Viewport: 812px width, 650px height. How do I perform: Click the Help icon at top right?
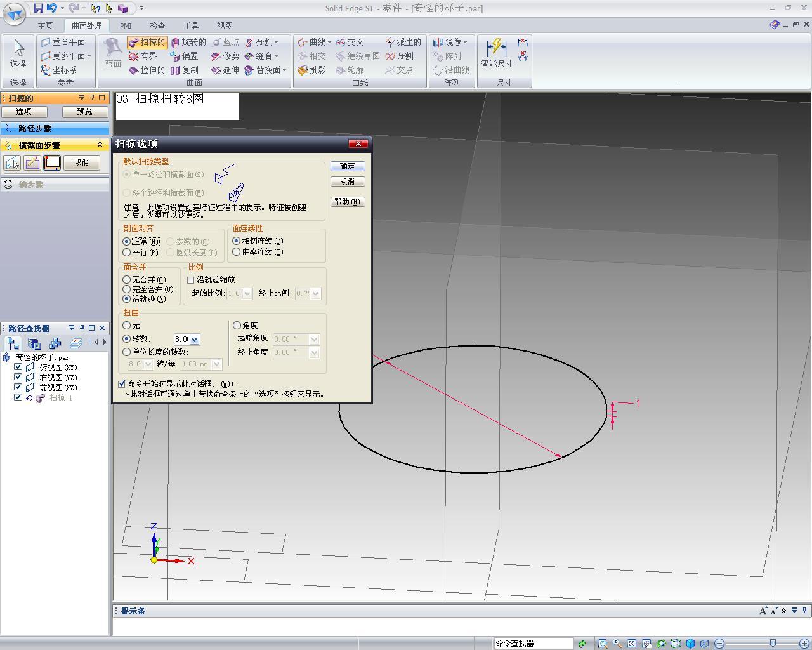(774, 25)
